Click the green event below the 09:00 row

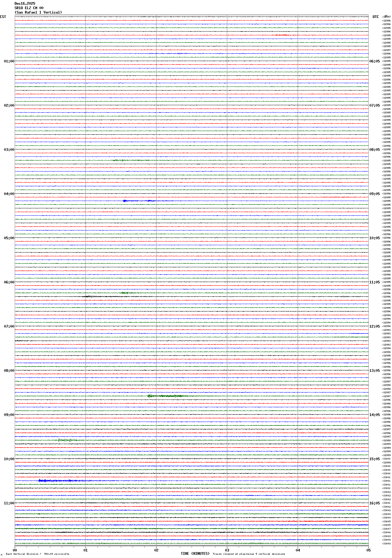68,440
